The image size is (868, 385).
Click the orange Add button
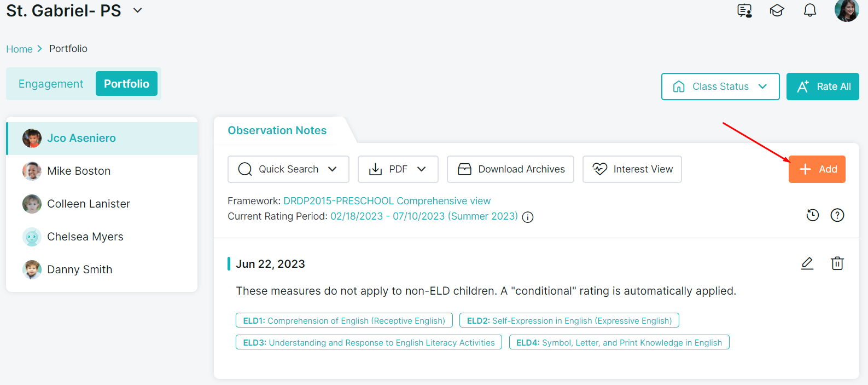coord(817,169)
